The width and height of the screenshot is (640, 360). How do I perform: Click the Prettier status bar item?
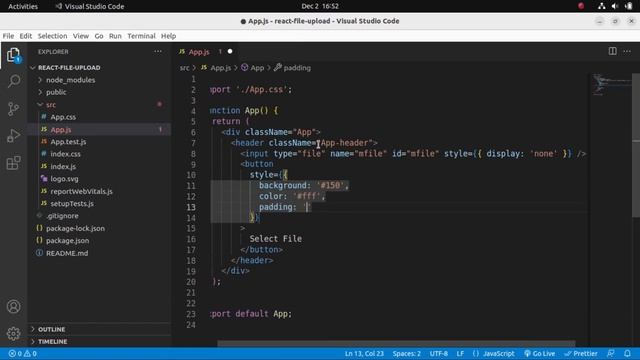pyautogui.click(x=581, y=353)
